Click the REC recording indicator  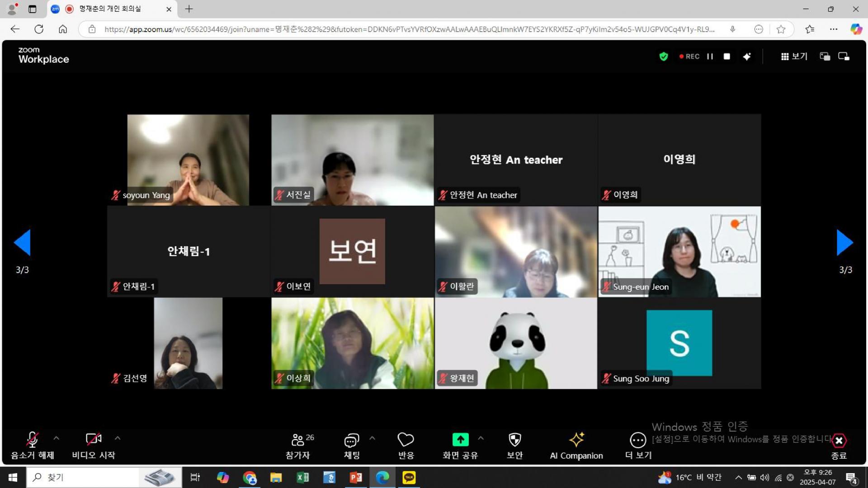click(x=689, y=56)
